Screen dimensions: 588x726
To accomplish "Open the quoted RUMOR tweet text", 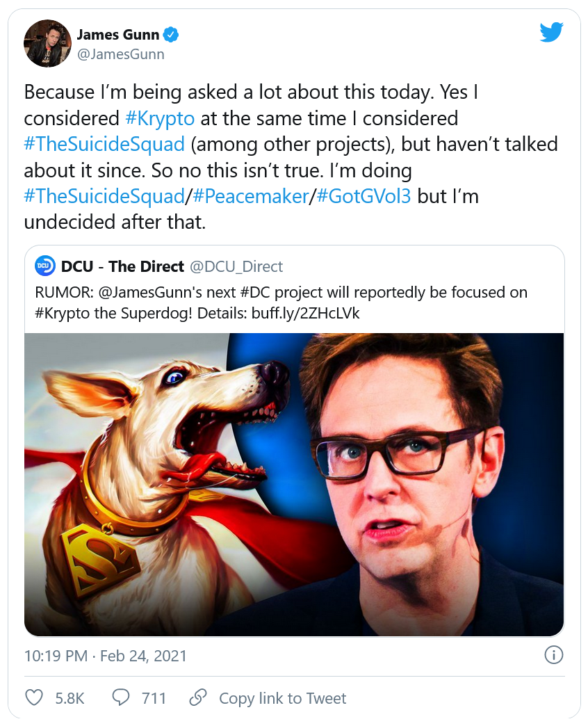I will 280,302.
